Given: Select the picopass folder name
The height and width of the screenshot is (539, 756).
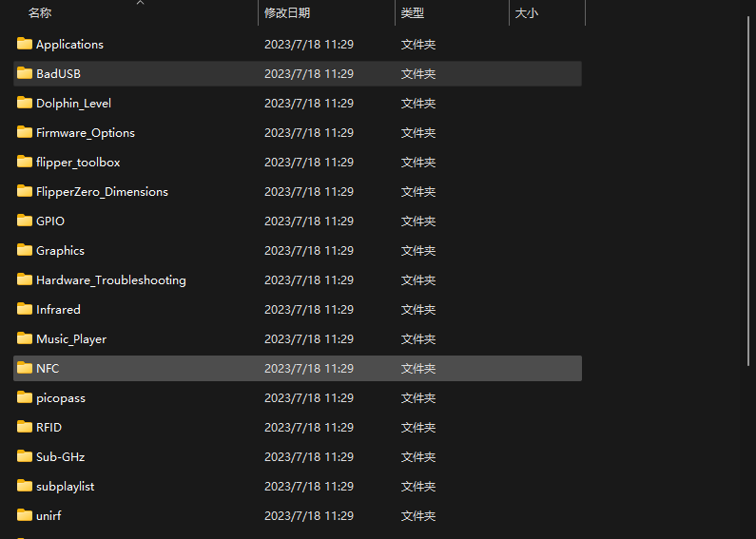Looking at the screenshot, I should click(61, 398).
